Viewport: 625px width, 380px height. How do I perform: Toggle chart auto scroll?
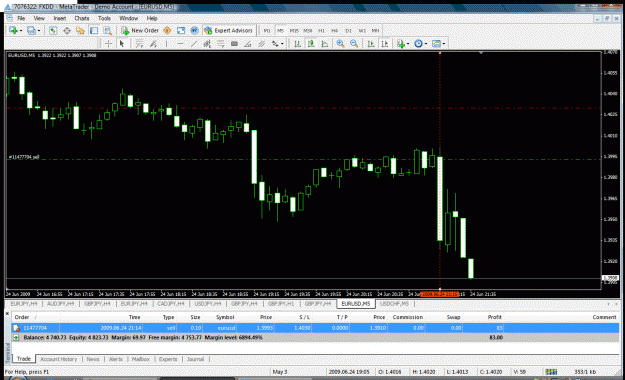(371, 44)
